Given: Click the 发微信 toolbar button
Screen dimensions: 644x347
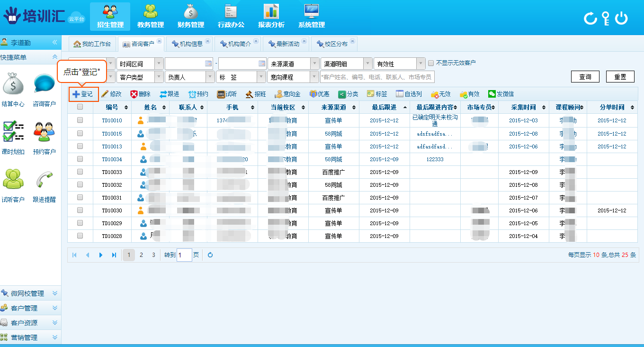Looking at the screenshot, I should (501, 94).
